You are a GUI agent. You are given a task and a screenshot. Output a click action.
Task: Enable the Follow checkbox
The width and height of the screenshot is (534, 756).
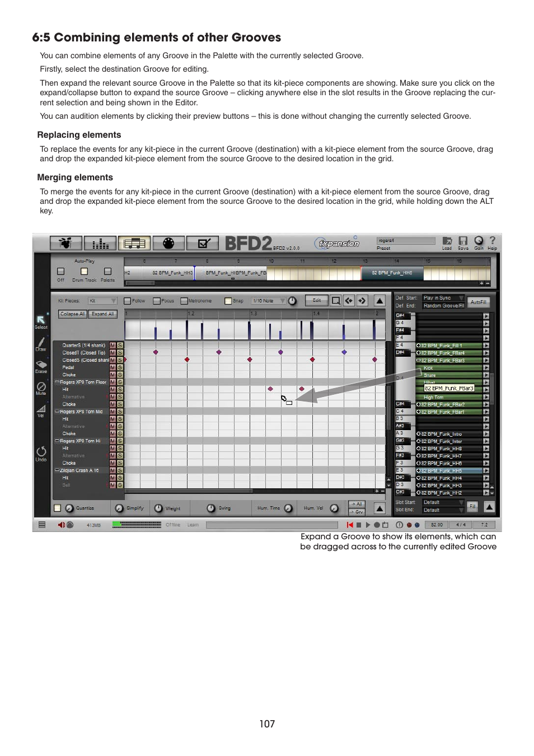[127, 301]
